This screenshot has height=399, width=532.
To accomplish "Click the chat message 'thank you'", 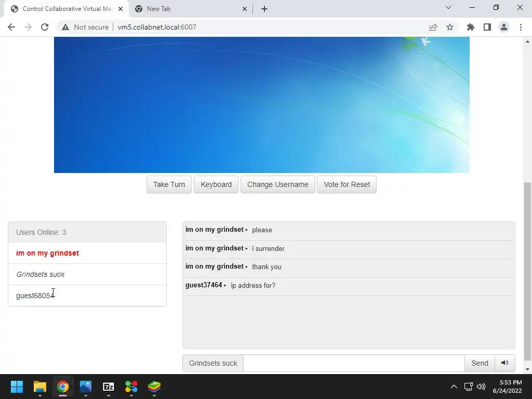I will [267, 267].
